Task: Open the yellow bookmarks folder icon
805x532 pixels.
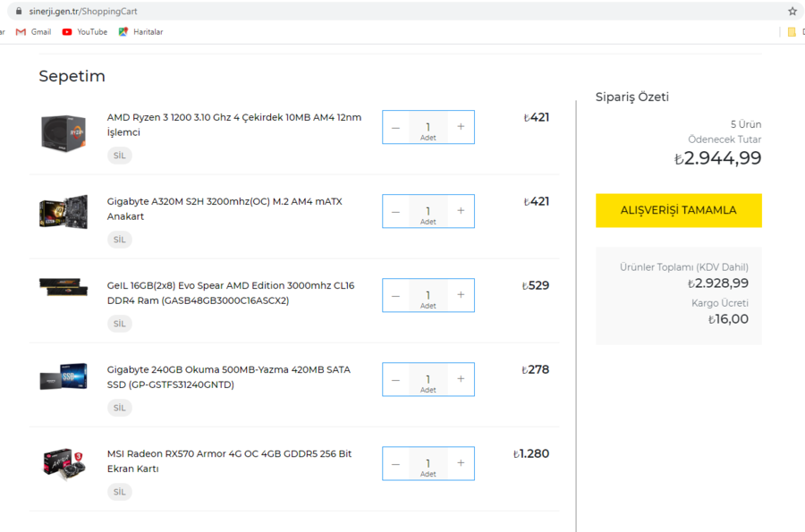Action: point(792,32)
